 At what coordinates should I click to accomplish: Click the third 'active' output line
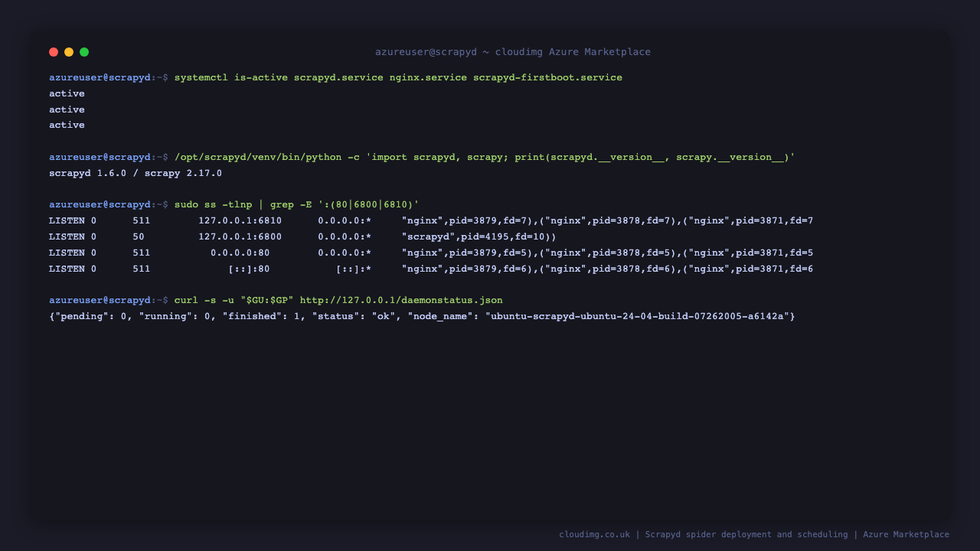pos(67,125)
